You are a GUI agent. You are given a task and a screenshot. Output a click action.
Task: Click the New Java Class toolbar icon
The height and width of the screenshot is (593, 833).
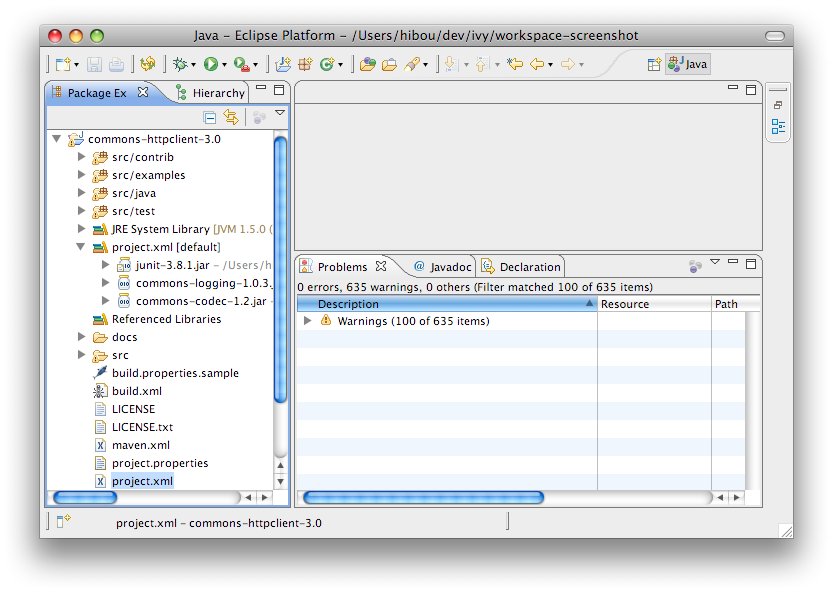326,64
